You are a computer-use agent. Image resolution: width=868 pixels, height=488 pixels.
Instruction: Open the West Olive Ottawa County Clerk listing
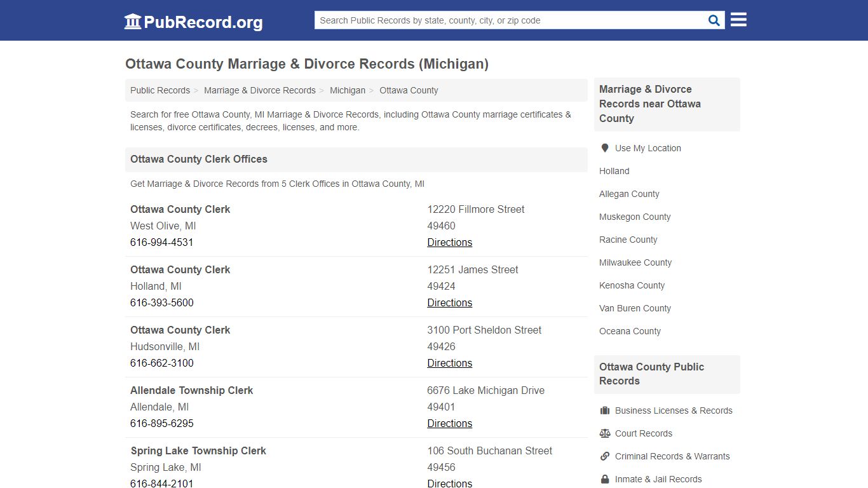[180, 209]
